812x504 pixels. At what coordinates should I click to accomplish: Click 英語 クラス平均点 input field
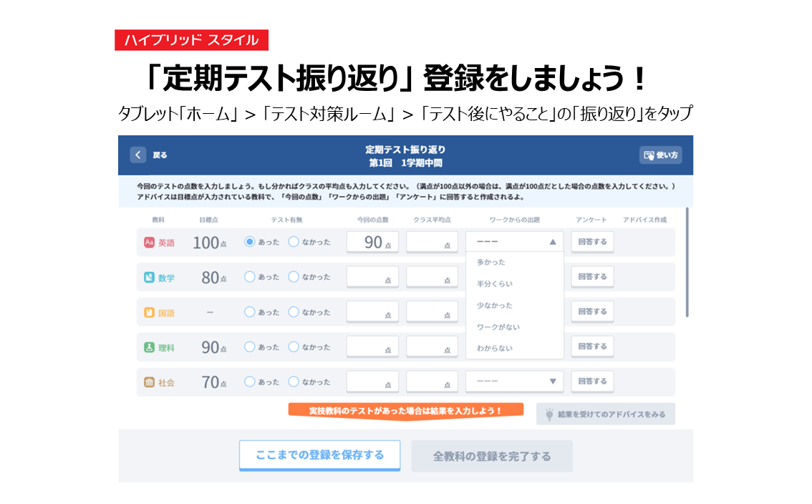coord(432,243)
